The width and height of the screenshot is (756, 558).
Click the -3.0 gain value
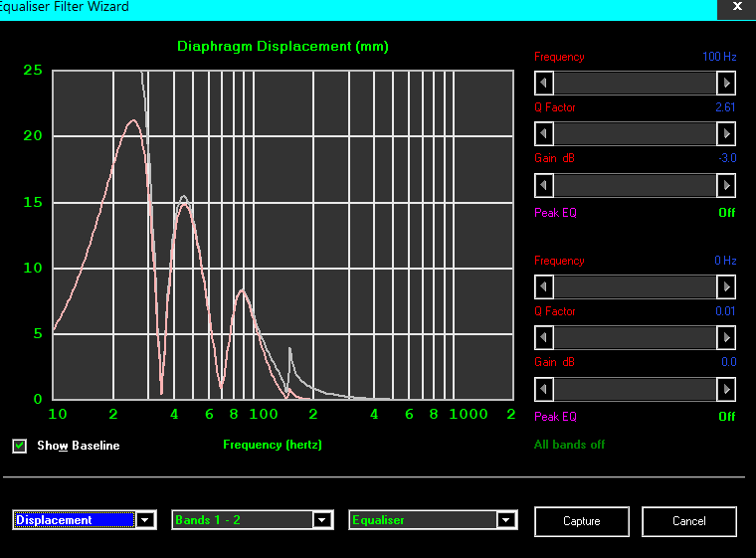click(x=727, y=158)
